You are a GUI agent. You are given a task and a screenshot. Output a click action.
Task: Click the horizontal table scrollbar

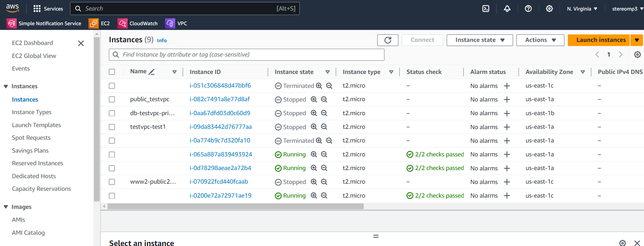pos(235,206)
